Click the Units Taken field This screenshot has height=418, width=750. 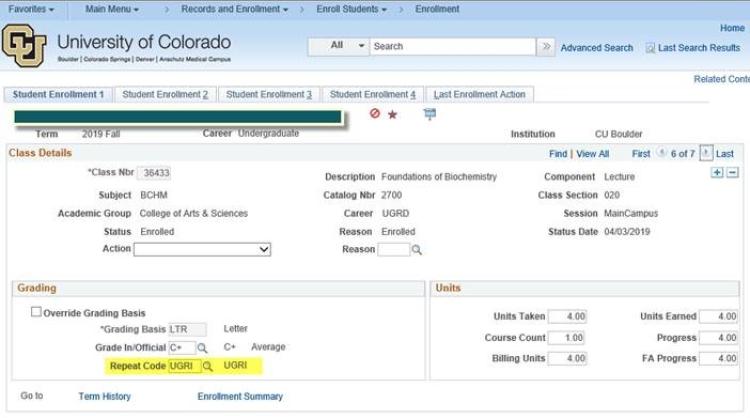(x=568, y=317)
